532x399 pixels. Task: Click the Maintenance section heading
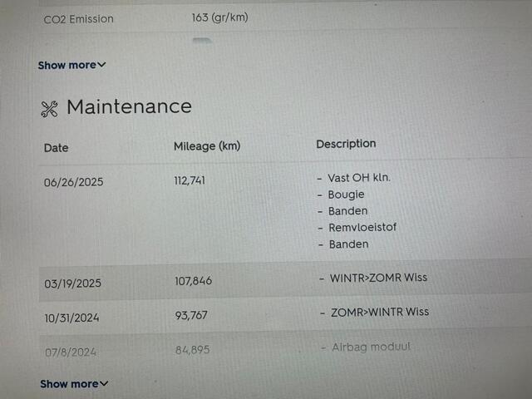coord(129,106)
